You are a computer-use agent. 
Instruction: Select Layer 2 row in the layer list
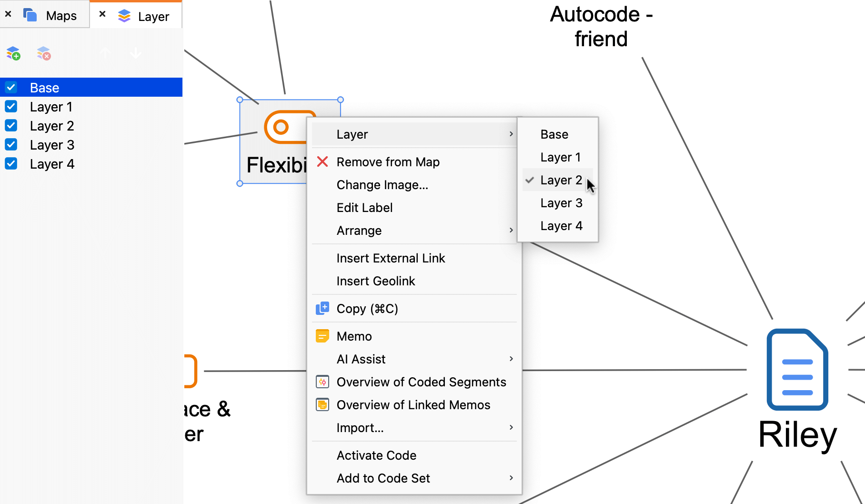pos(91,125)
